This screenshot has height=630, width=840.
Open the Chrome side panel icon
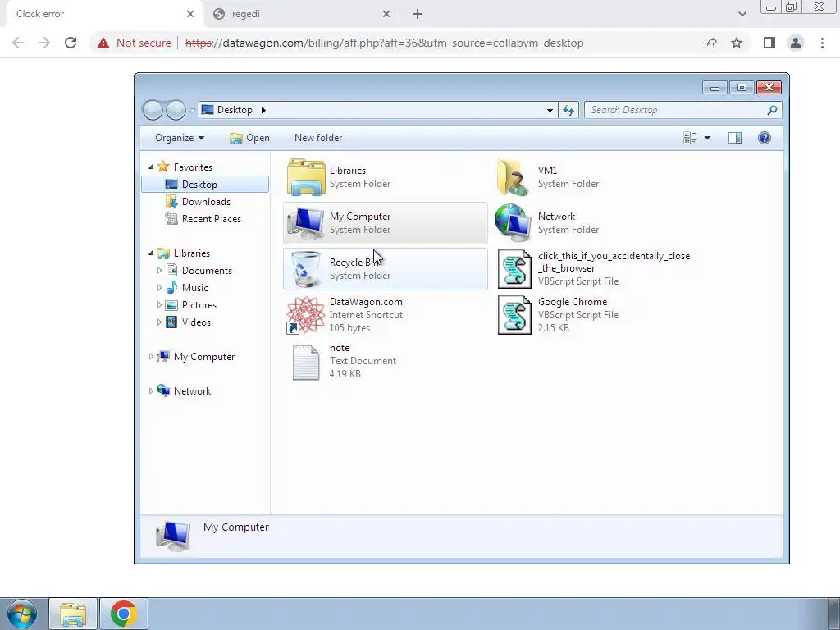tap(769, 43)
